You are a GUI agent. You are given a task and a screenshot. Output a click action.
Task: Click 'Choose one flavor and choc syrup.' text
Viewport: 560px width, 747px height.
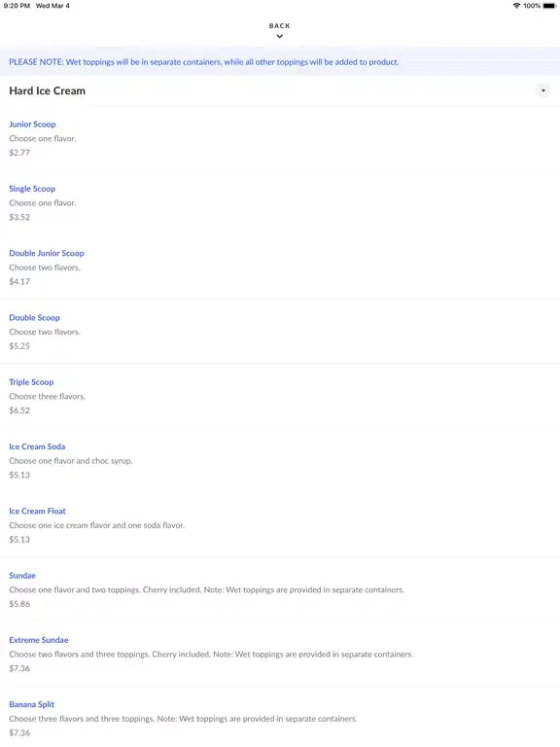tap(70, 461)
